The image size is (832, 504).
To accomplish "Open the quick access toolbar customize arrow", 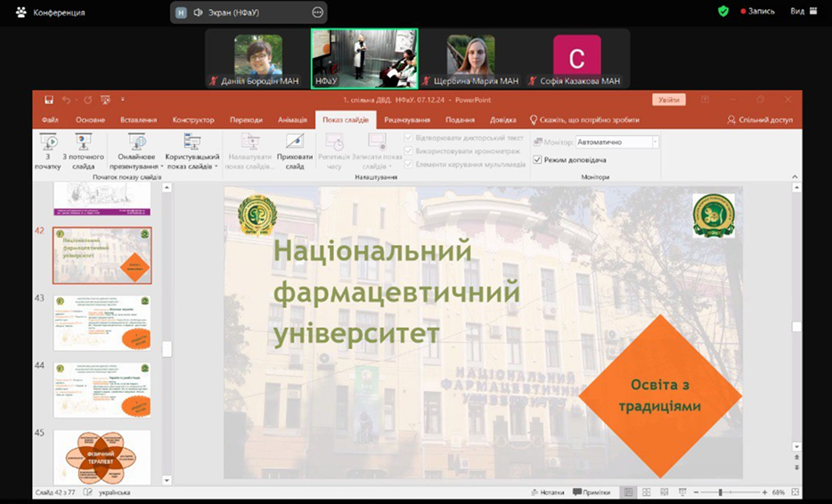I will click(x=123, y=99).
